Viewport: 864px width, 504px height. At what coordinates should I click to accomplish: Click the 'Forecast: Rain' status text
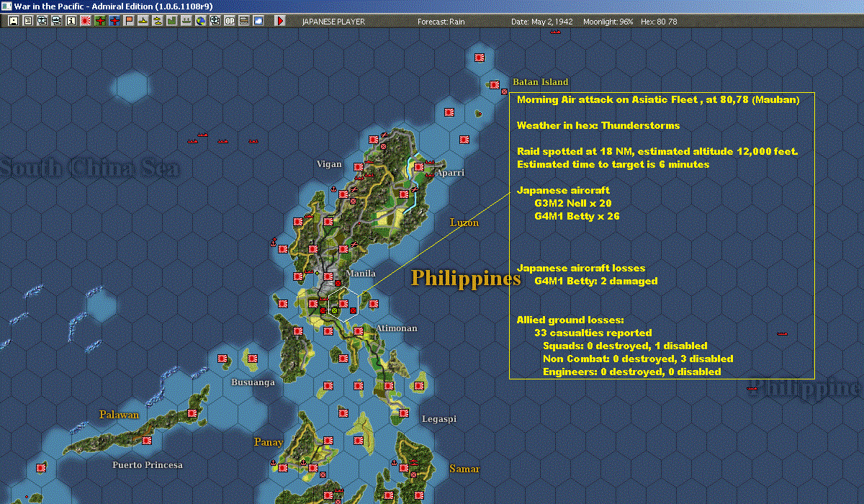pyautogui.click(x=441, y=22)
